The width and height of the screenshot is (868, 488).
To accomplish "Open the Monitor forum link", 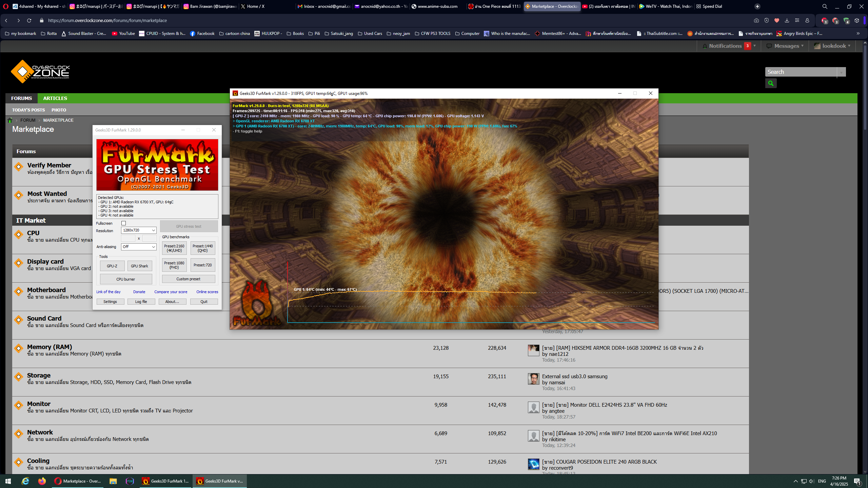I will pyautogui.click(x=39, y=404).
